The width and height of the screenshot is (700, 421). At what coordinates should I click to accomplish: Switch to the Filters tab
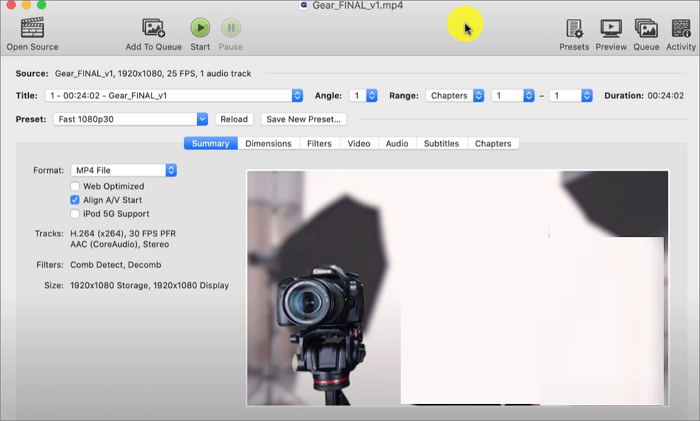click(319, 143)
